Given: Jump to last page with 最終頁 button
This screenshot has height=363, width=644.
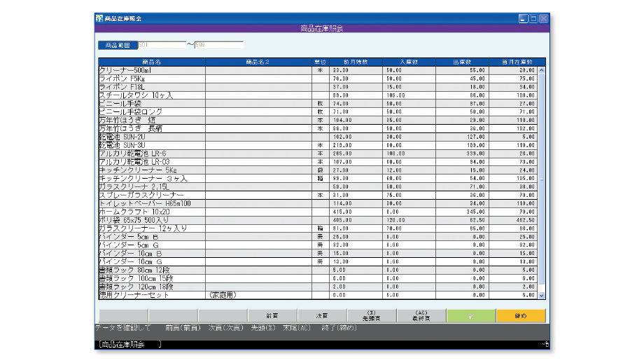Looking at the screenshot, I should point(421,316).
